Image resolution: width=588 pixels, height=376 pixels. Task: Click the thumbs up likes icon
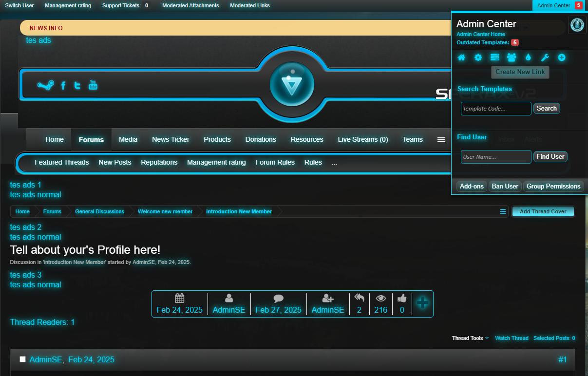click(x=402, y=298)
